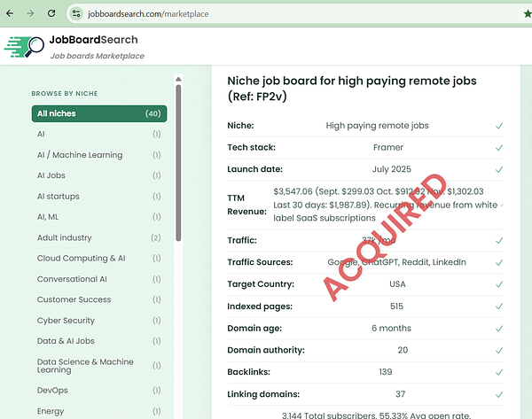This screenshot has width=532, height=419.
Task: Click checkmark in the Domain age row
Action: coord(499,329)
